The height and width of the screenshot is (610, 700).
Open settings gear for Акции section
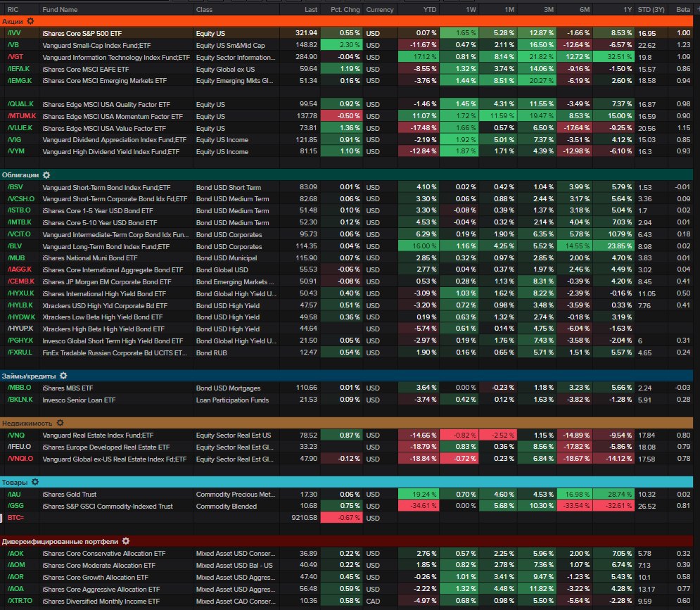(x=30, y=21)
